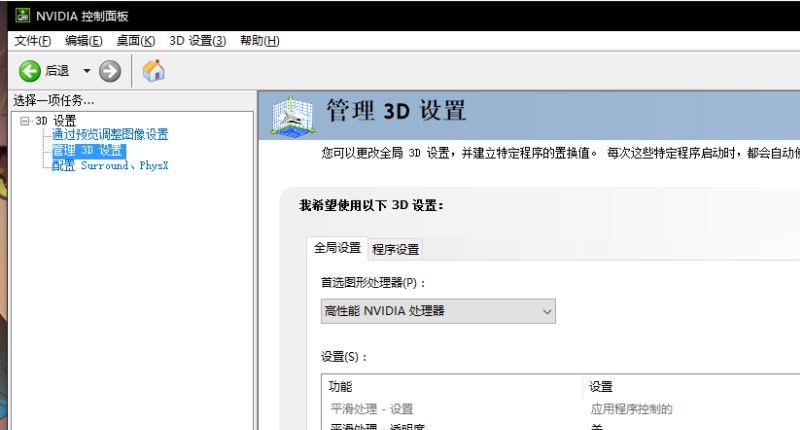
Task: Click the grey Forward arrow icon
Action: (x=110, y=71)
